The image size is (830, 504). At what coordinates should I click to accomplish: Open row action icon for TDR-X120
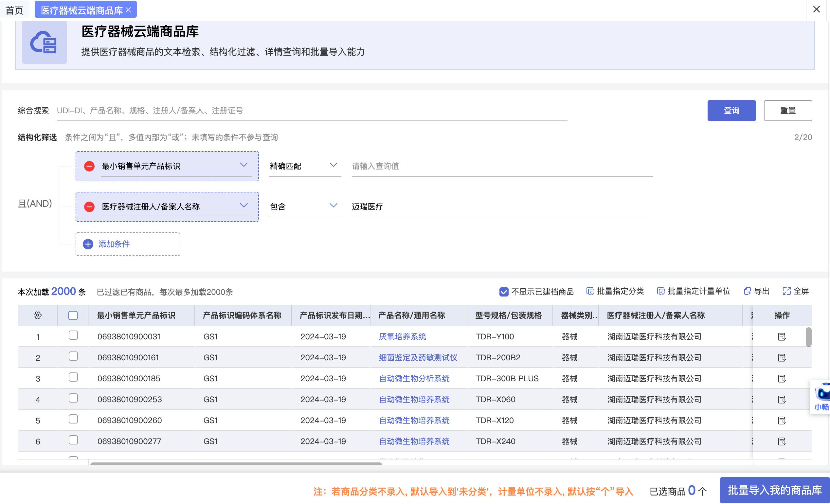782,420
